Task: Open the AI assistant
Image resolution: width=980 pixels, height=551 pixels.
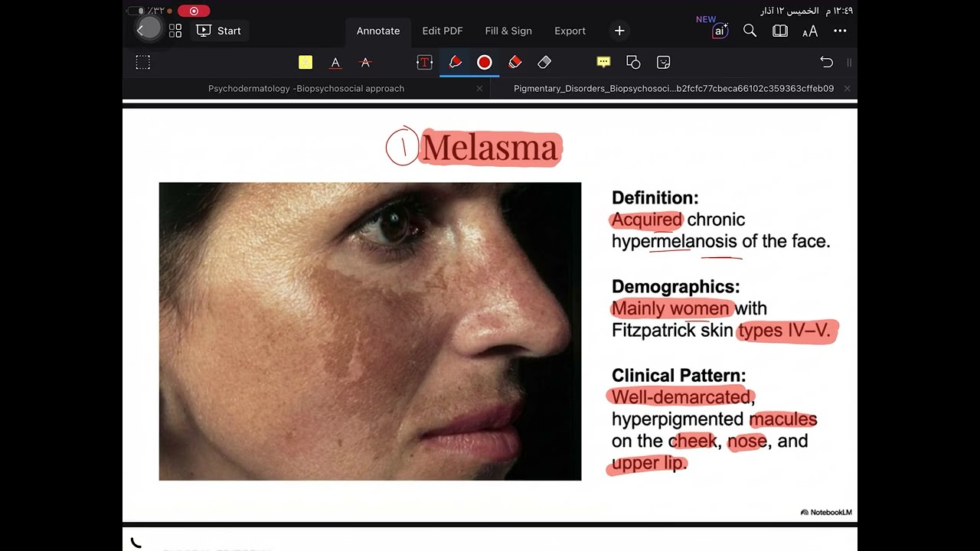Action: [720, 31]
